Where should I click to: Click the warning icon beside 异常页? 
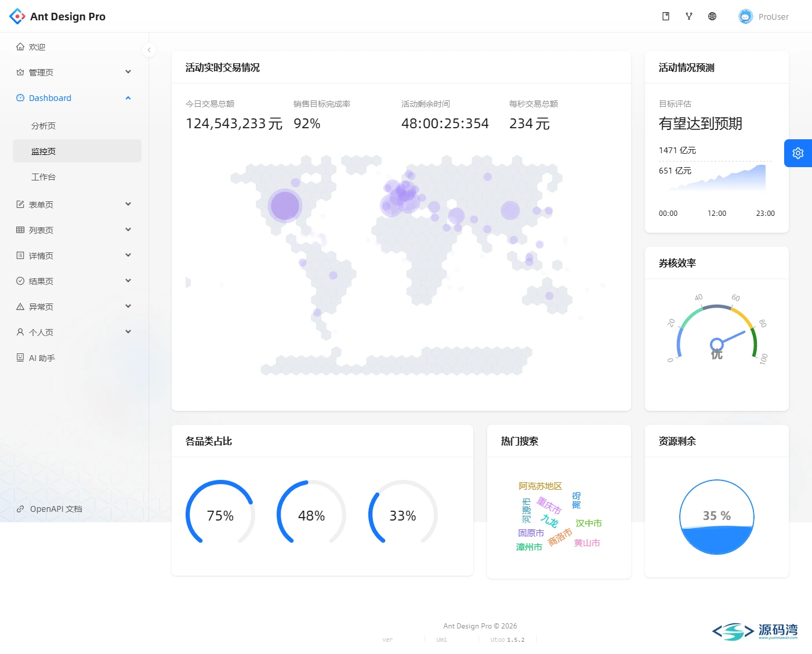pyautogui.click(x=20, y=307)
